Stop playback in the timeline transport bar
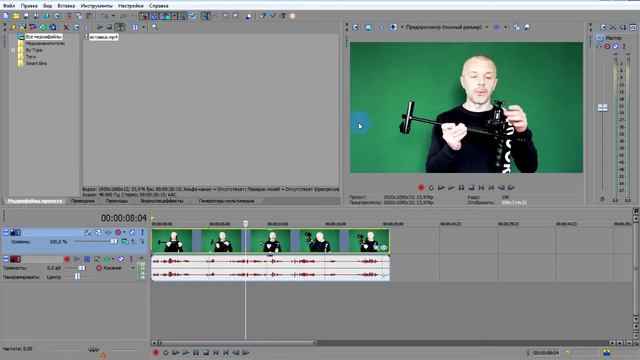Screen dimensions: 640x360 click(206, 352)
